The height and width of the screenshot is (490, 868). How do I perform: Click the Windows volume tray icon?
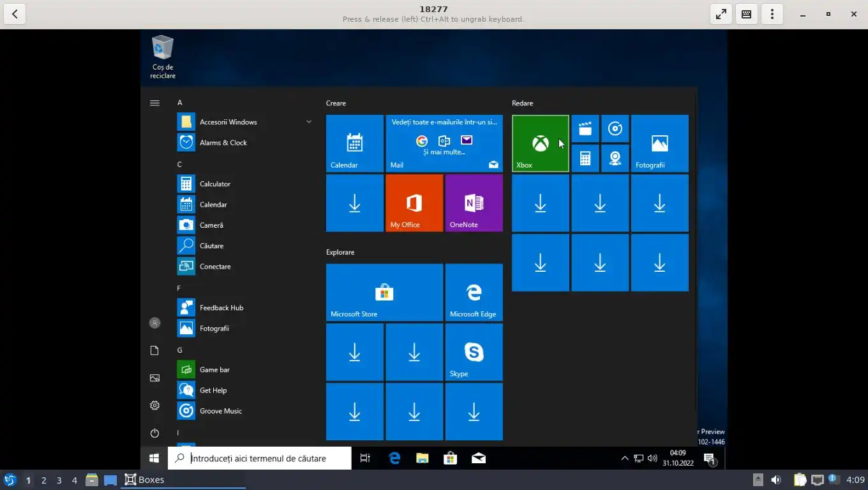pos(652,458)
